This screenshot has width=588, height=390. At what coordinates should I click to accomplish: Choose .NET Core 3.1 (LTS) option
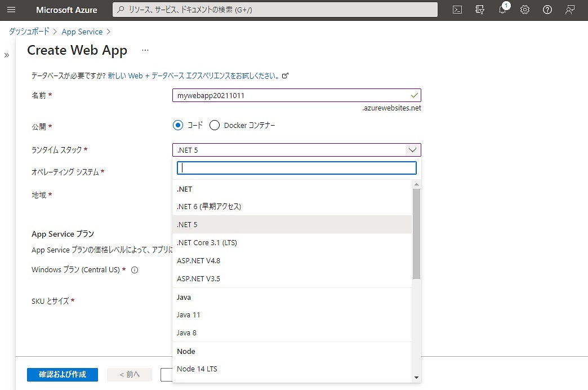point(292,242)
